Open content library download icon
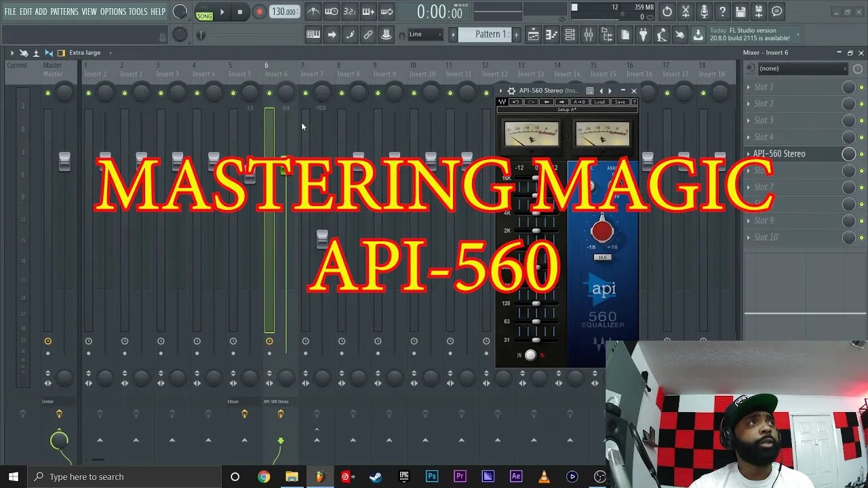This screenshot has height=488, width=868. (698, 35)
